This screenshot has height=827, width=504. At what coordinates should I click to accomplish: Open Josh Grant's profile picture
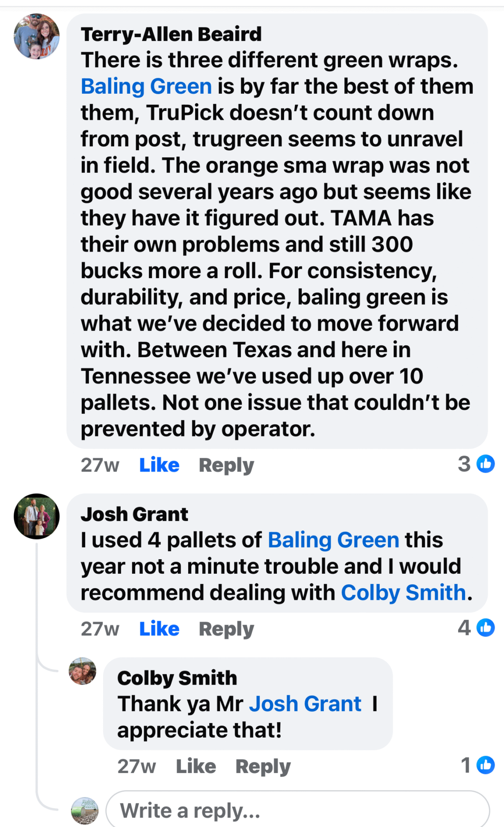[37, 516]
